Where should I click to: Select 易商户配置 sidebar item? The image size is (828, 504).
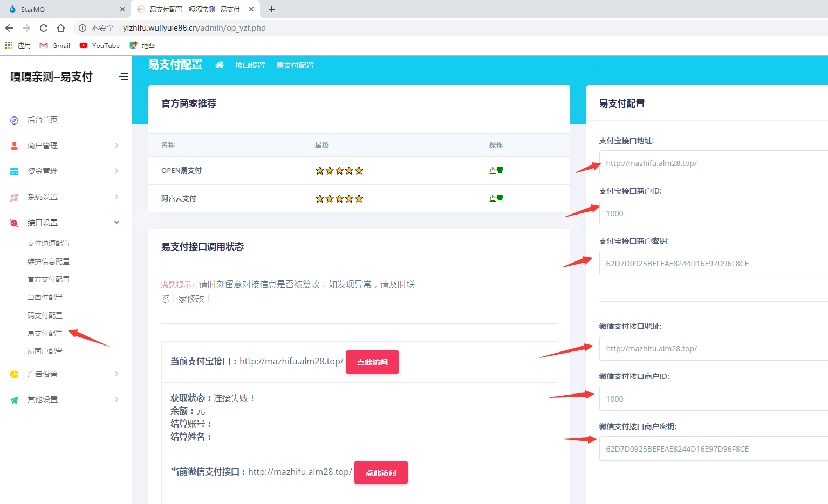point(45,351)
